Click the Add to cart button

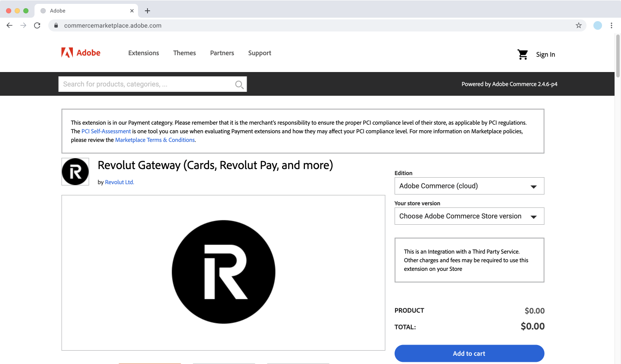pos(469,353)
